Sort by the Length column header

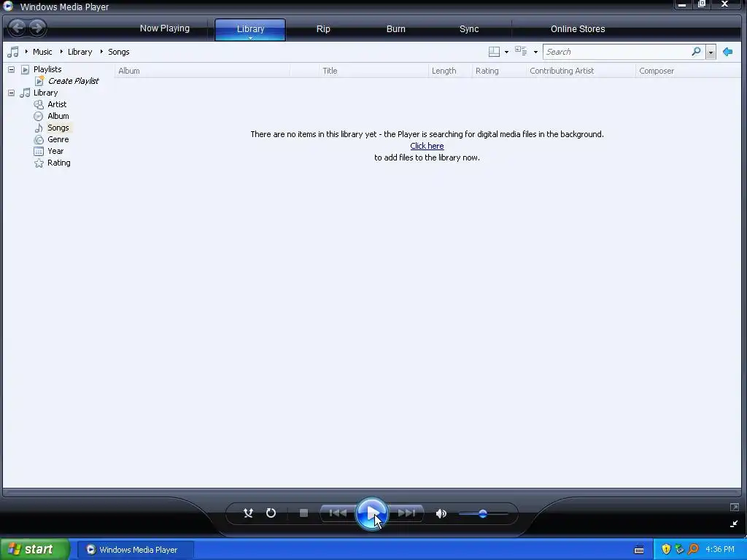[449, 71]
